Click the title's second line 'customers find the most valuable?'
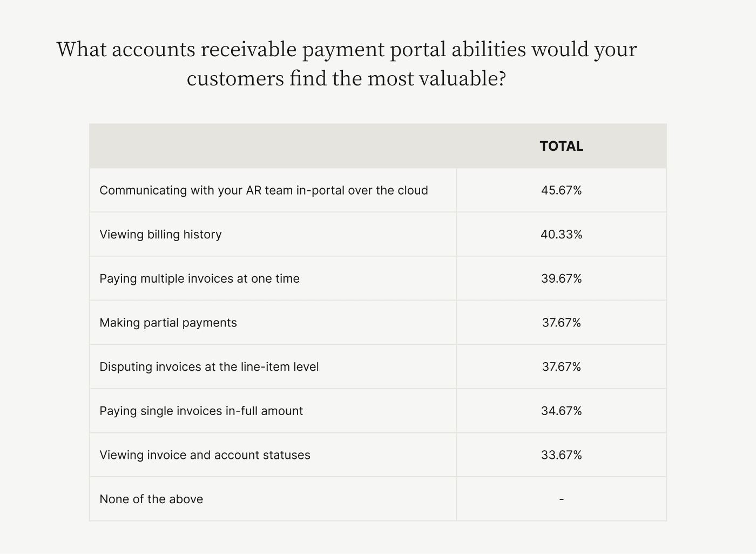The width and height of the screenshot is (756, 554). (x=346, y=79)
